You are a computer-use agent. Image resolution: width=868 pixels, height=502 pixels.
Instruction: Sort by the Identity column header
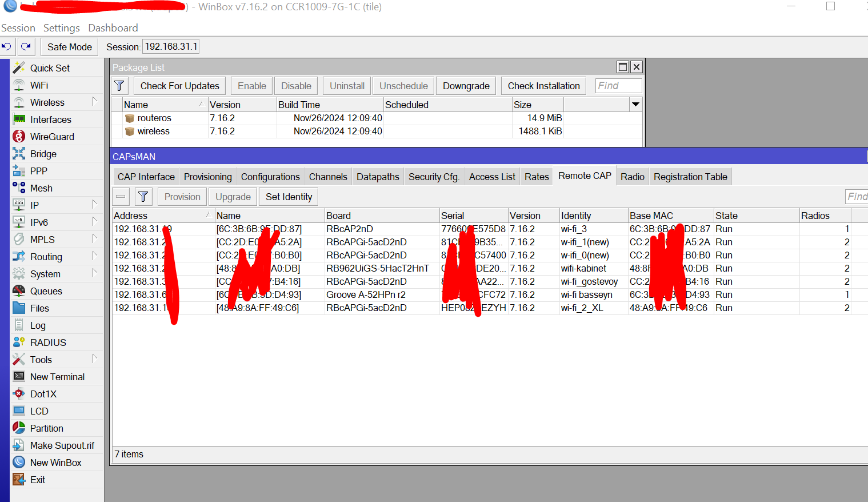594,216
